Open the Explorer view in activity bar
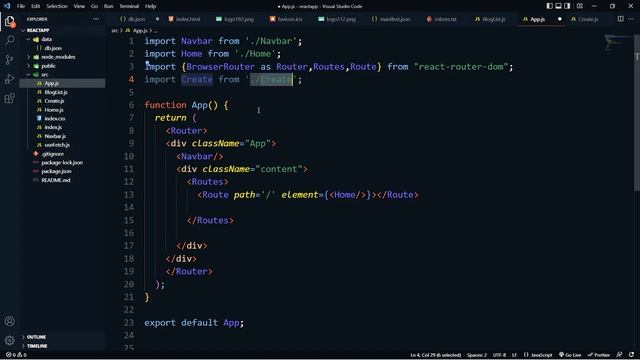 (9, 21)
